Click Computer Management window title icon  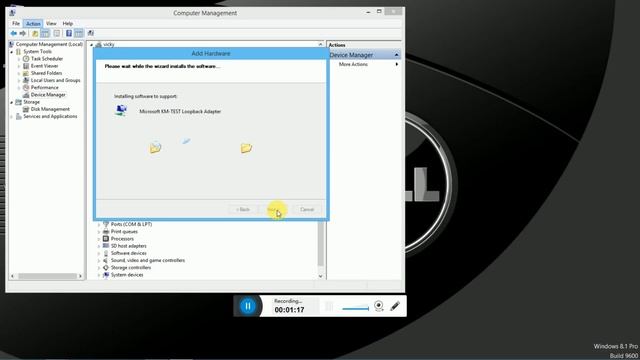[x=12, y=13]
